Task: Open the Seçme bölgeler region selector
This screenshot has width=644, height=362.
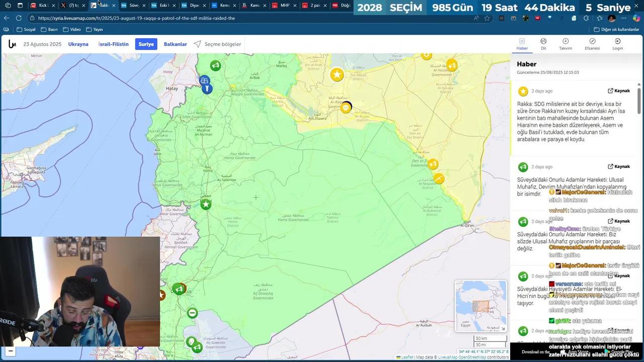Action: (x=217, y=44)
